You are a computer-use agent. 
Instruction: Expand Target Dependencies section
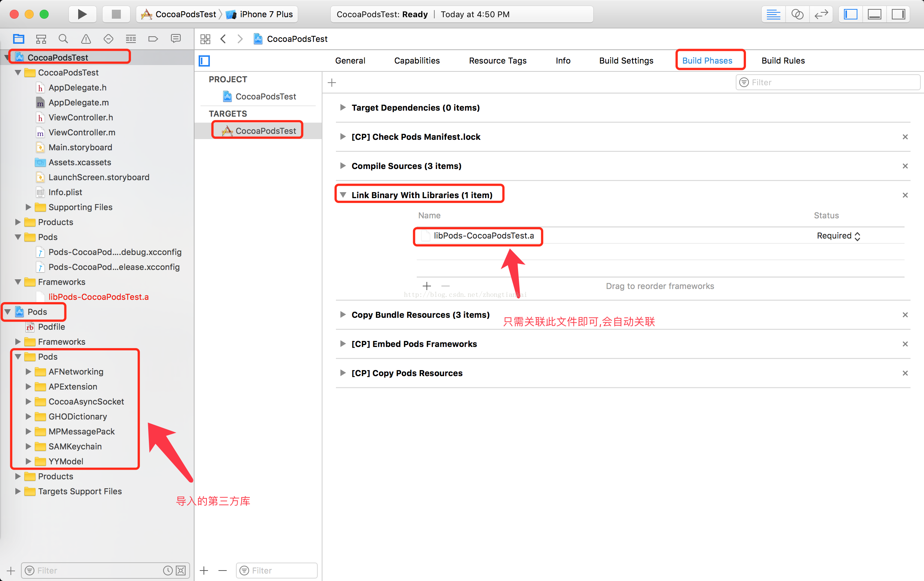pyautogui.click(x=343, y=108)
